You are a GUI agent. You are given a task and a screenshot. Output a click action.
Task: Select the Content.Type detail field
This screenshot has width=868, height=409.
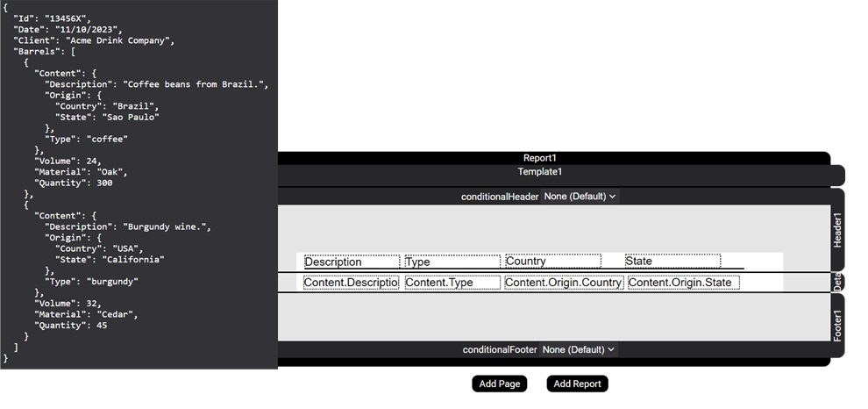pyautogui.click(x=452, y=283)
